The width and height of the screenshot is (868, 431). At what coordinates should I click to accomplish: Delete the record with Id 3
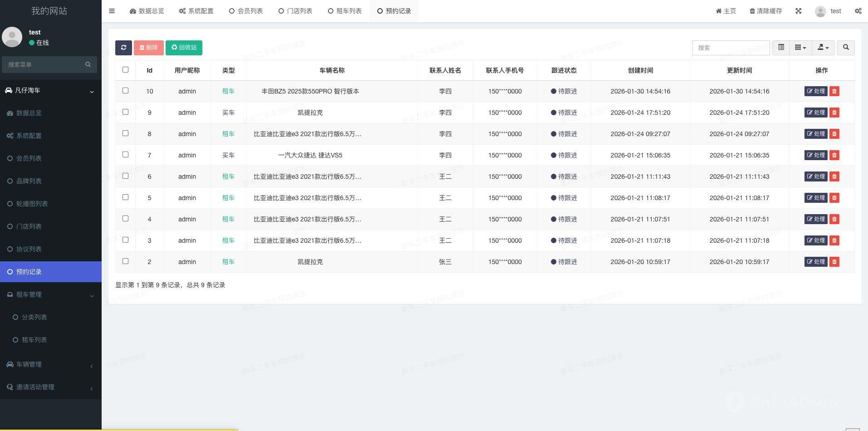pos(834,240)
